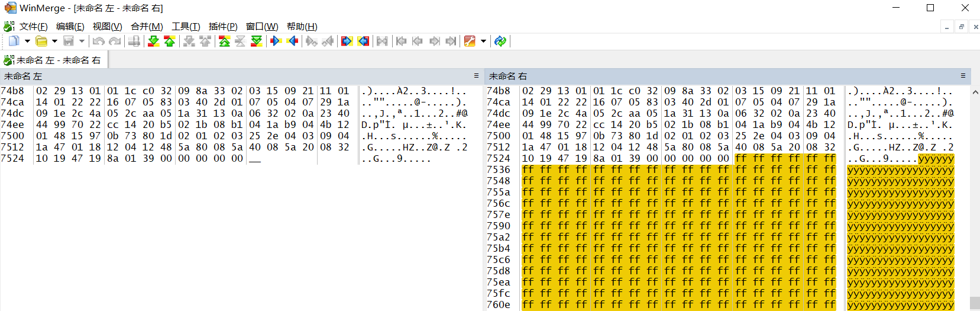Click the Copy Right blue arrow icon
980x311 pixels.
coord(276,41)
